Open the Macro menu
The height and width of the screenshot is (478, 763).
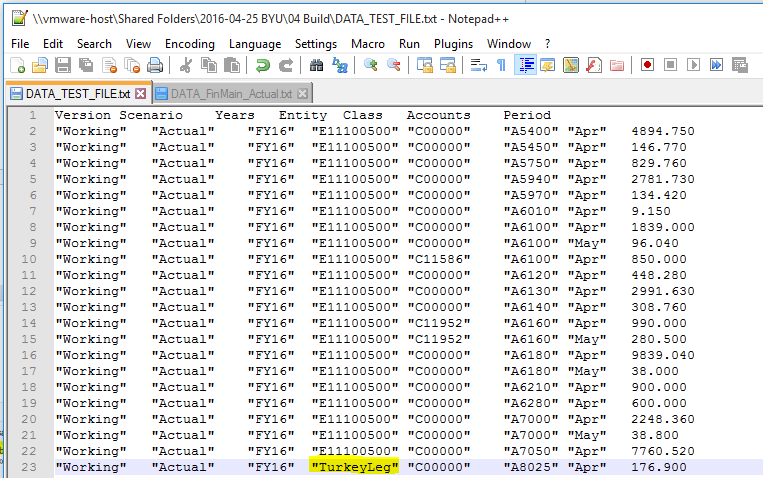point(367,44)
